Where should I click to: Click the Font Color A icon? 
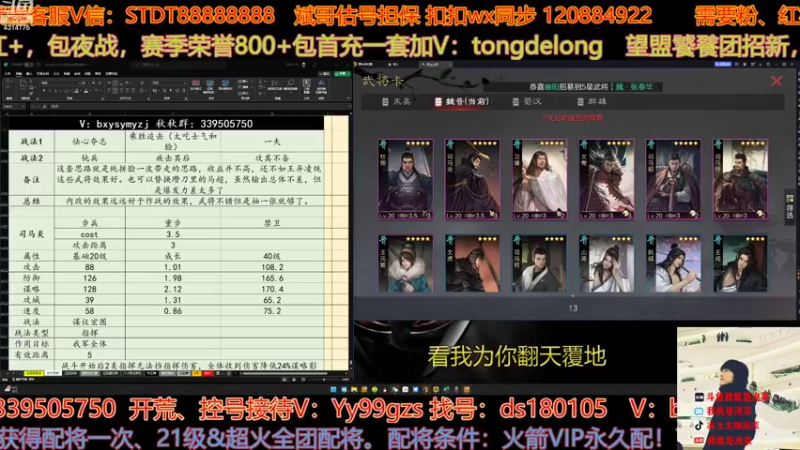[x=86, y=90]
